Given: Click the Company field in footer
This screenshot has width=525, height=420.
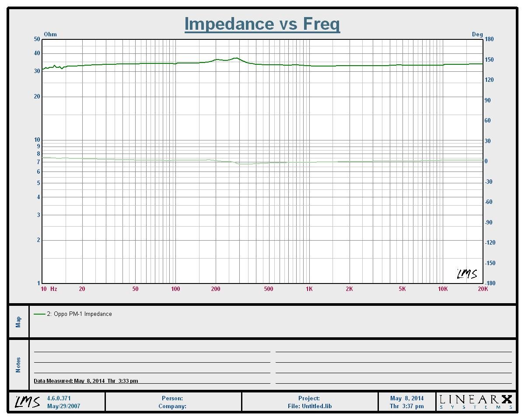Looking at the screenshot, I should [x=172, y=406].
